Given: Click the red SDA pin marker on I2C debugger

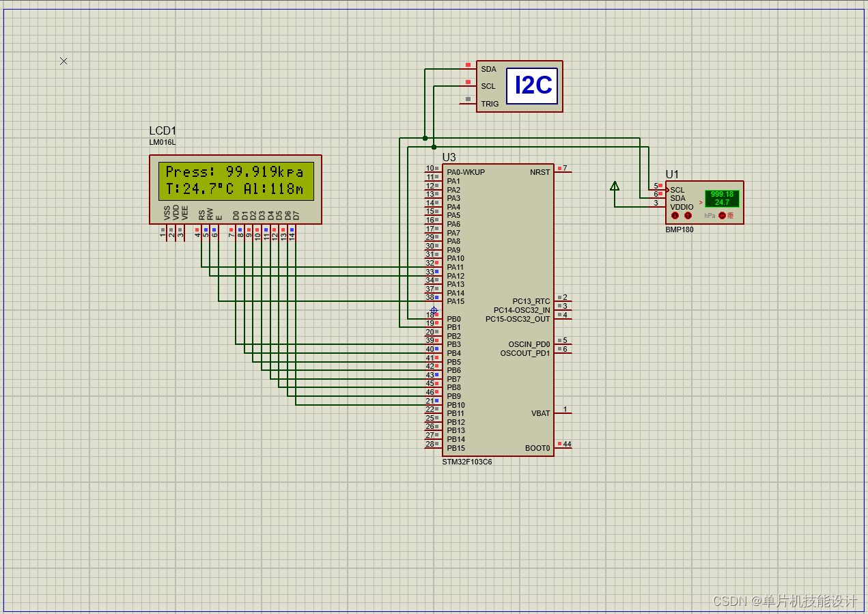Looking at the screenshot, I should 468,64.
